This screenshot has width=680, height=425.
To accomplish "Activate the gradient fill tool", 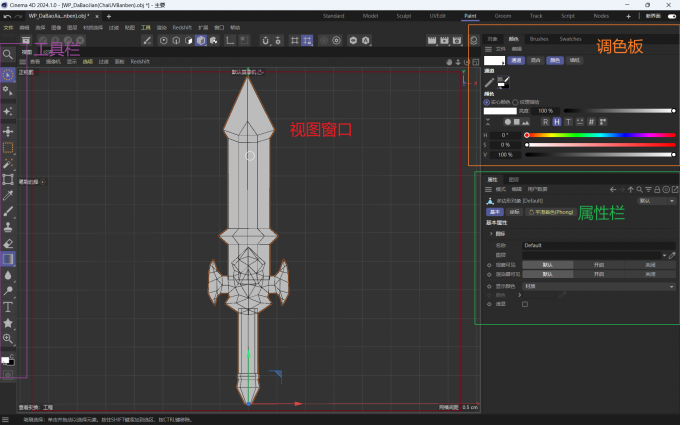I will click(8, 259).
